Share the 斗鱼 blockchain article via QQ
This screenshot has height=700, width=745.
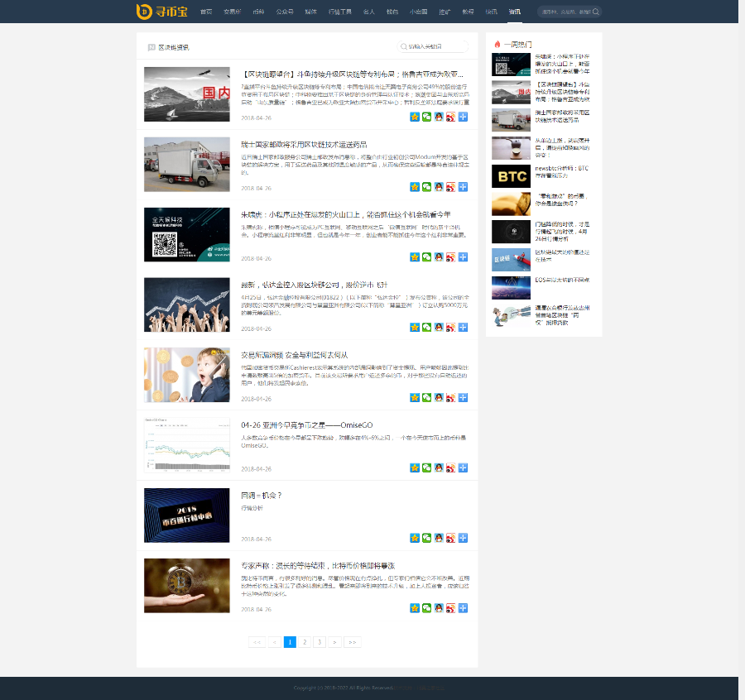(439, 117)
